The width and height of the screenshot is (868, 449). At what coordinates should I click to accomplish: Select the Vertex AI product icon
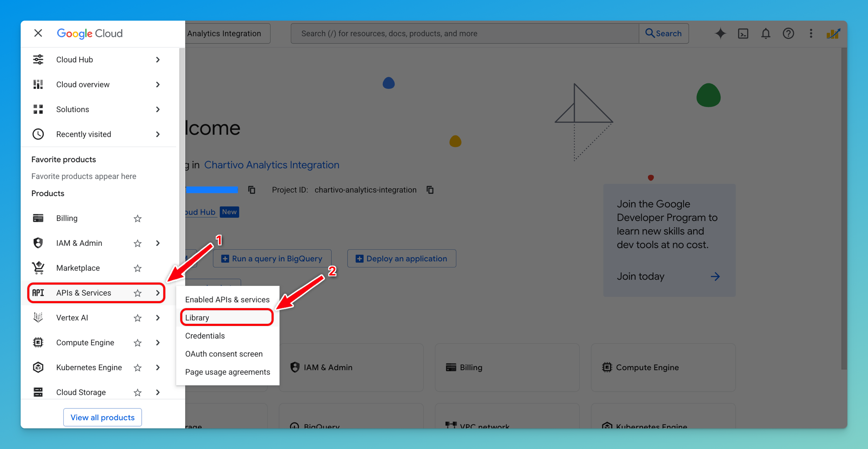(38, 318)
